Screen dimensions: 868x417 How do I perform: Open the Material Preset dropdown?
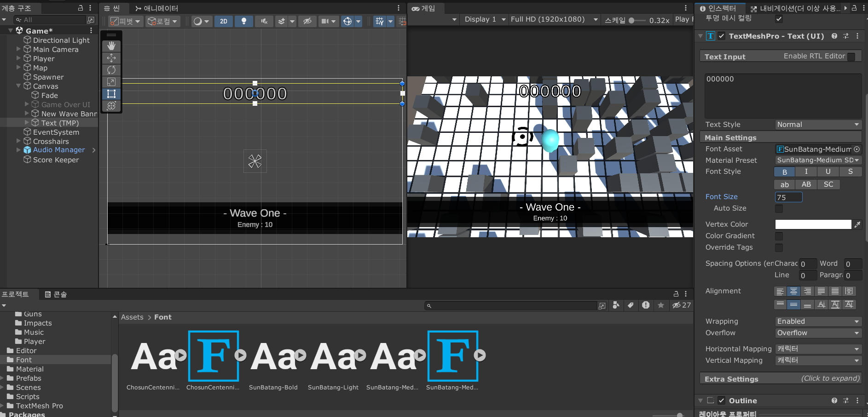(818, 160)
